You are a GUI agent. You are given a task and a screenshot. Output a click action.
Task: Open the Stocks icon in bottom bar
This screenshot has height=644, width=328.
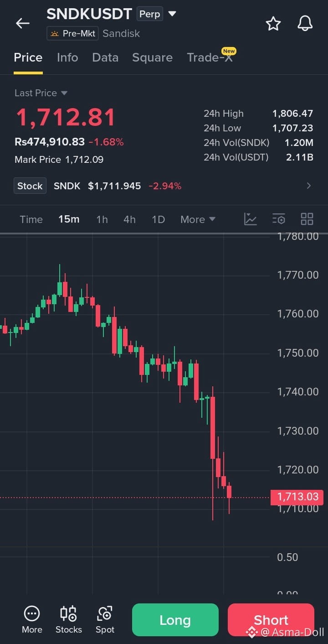pos(68,613)
